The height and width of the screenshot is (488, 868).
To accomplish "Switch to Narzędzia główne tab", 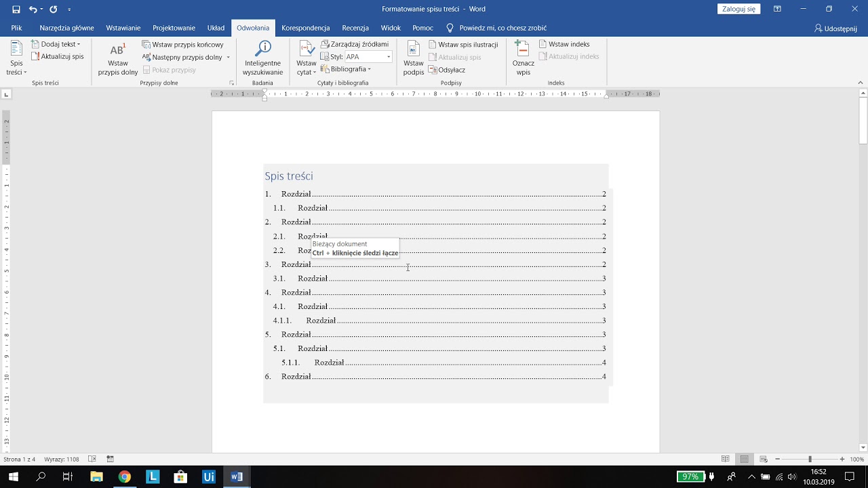I will pyautogui.click(x=66, y=28).
